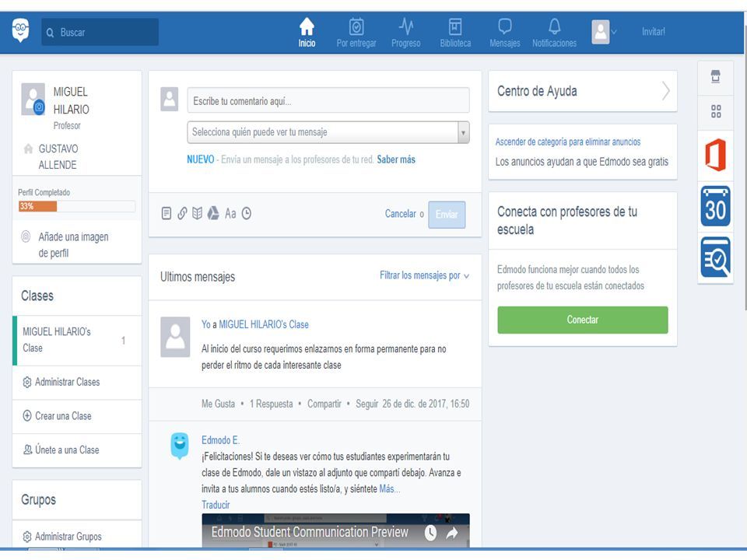Click MIGUEL HILARIO profile photo
The image size is (747, 560).
point(33,99)
